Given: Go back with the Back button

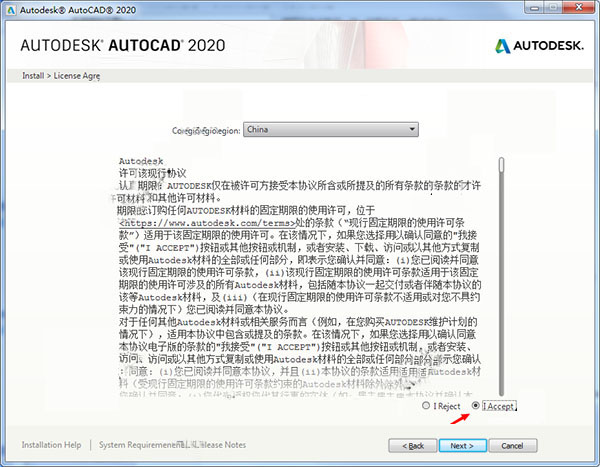Looking at the screenshot, I should 412,446.
